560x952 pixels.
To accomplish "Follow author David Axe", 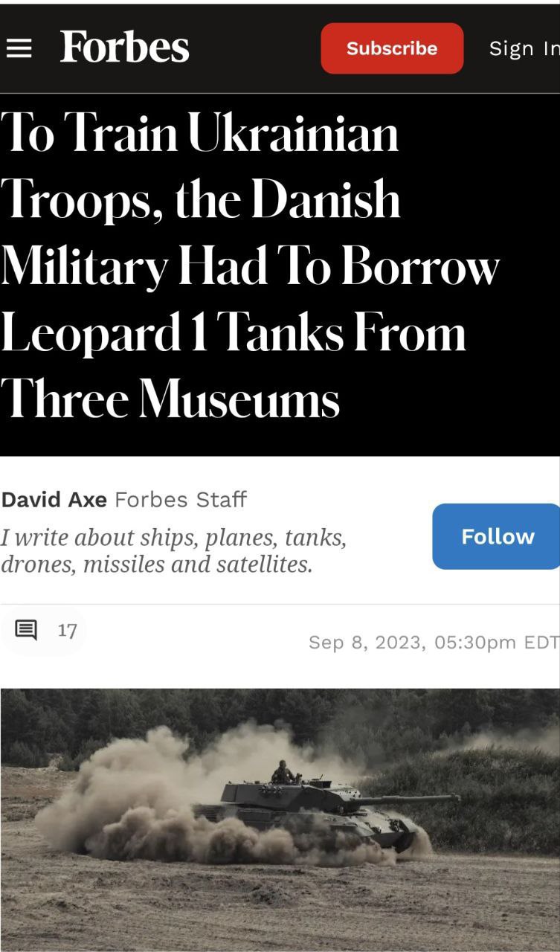I will click(x=496, y=536).
